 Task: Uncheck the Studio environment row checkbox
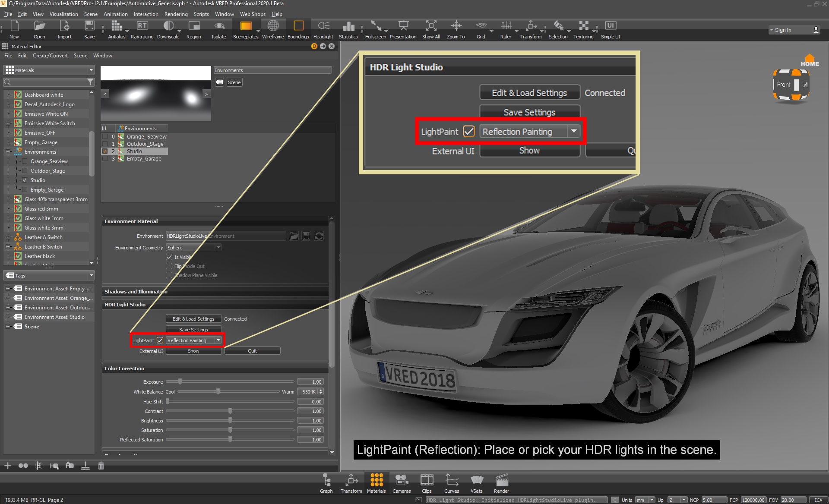click(105, 151)
